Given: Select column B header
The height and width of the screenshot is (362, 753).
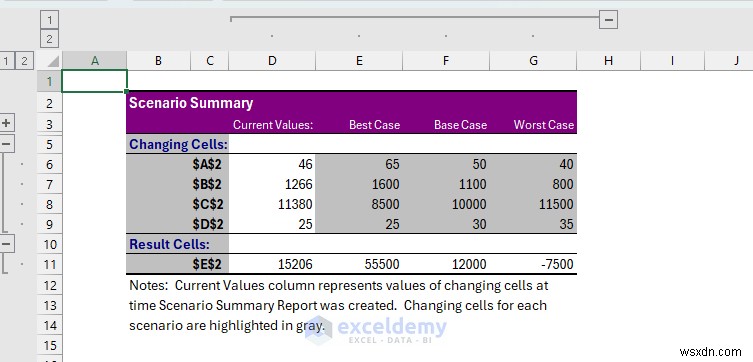Looking at the screenshot, I should [x=158, y=61].
